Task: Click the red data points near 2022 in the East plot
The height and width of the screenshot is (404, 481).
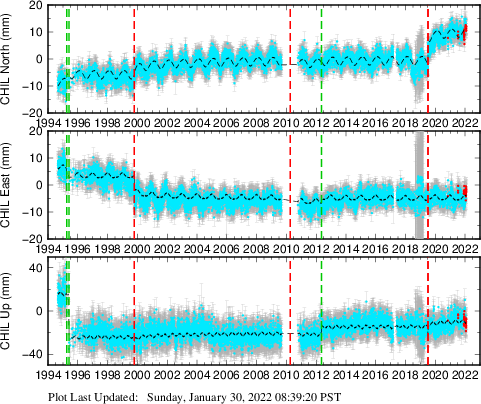Action: [x=465, y=192]
